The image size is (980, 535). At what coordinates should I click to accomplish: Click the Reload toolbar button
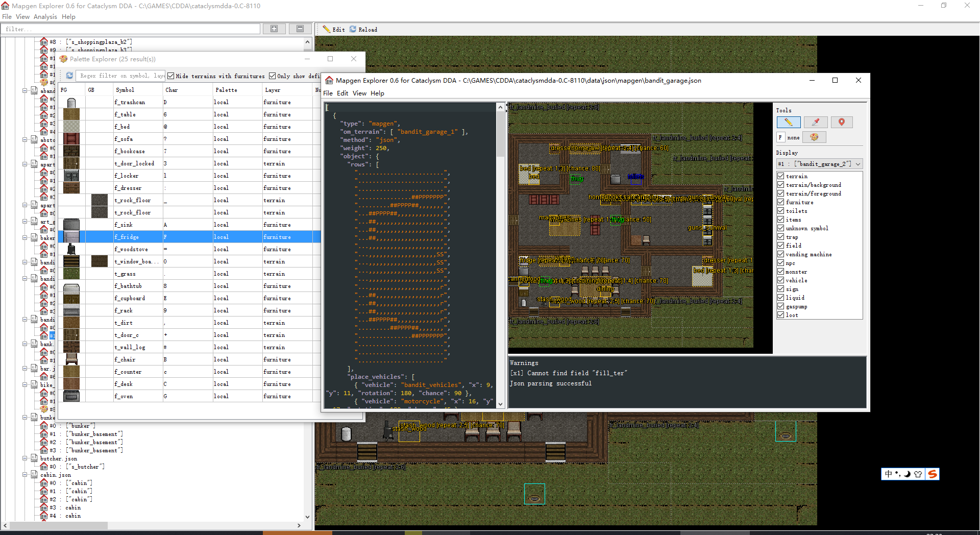[x=363, y=30]
